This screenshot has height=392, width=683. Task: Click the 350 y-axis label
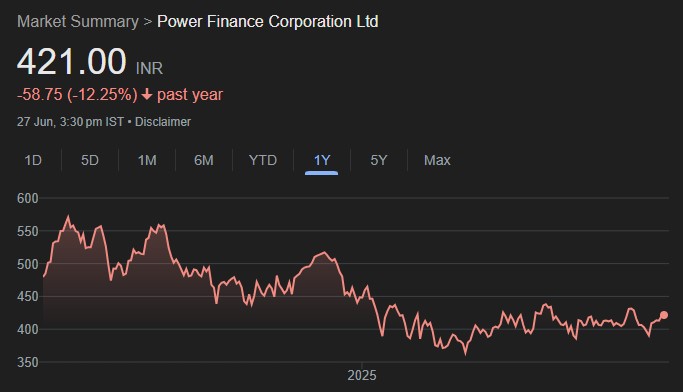point(27,362)
